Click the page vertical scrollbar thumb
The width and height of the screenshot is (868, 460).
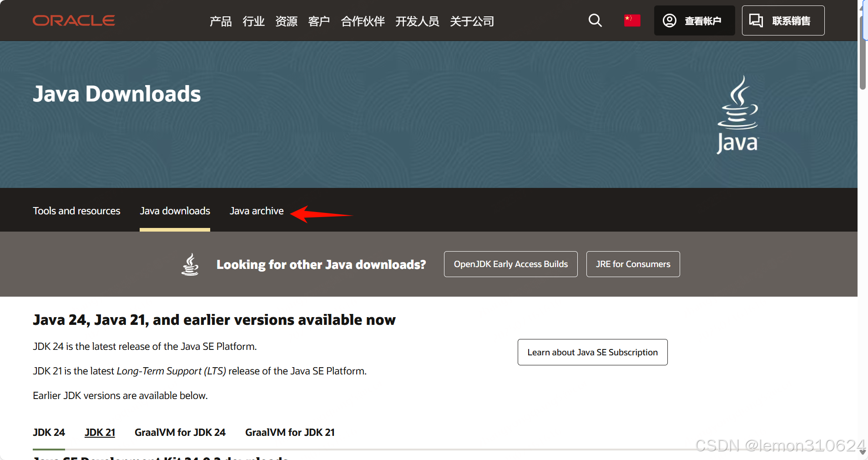(x=863, y=52)
